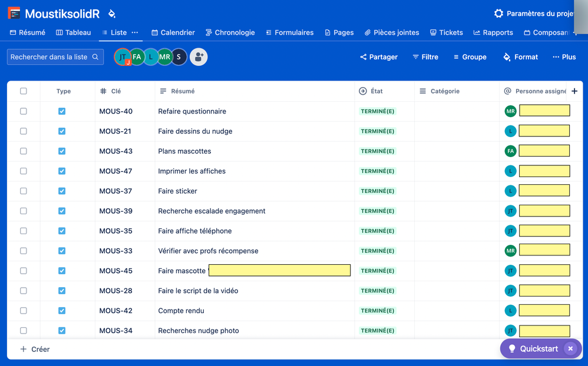
Task: Filter by L avatar in the toolbar
Action: click(x=151, y=57)
